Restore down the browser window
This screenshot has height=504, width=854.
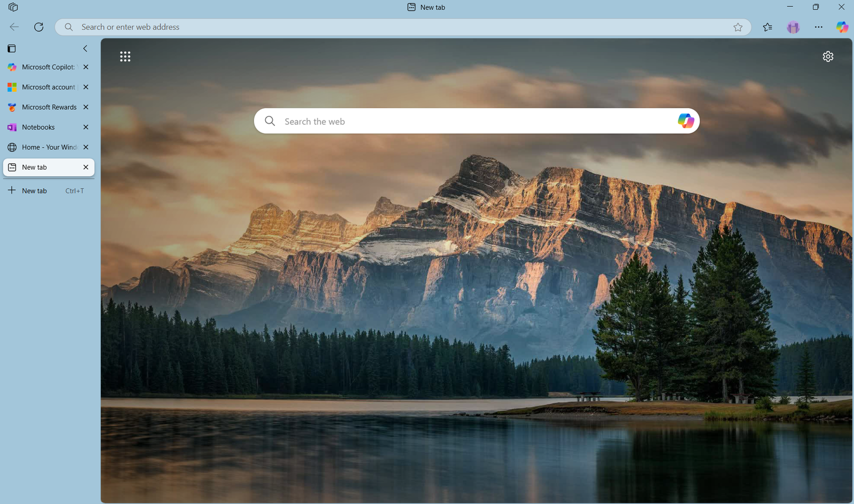(x=816, y=7)
